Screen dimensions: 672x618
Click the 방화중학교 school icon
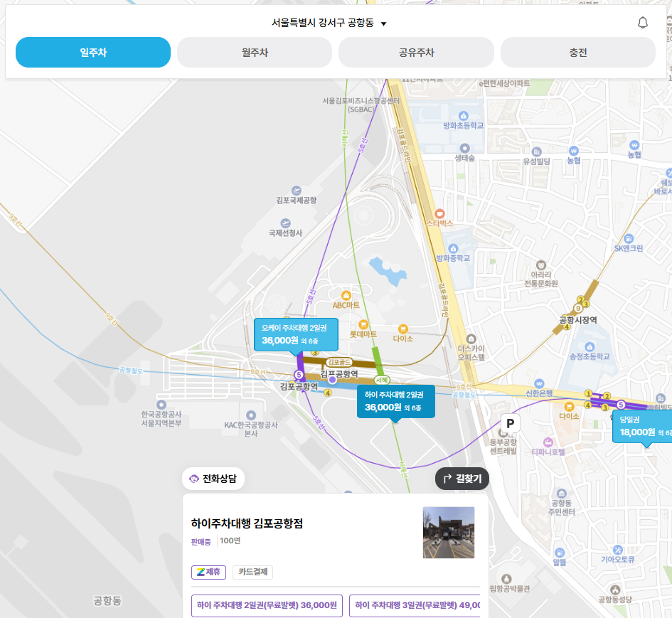click(453, 249)
